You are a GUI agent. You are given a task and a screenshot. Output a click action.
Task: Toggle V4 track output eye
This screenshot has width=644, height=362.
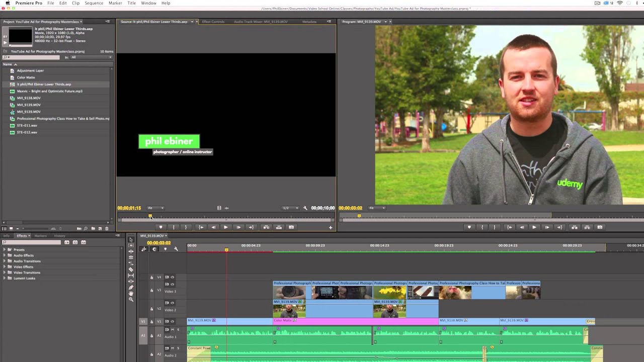pyautogui.click(x=173, y=277)
